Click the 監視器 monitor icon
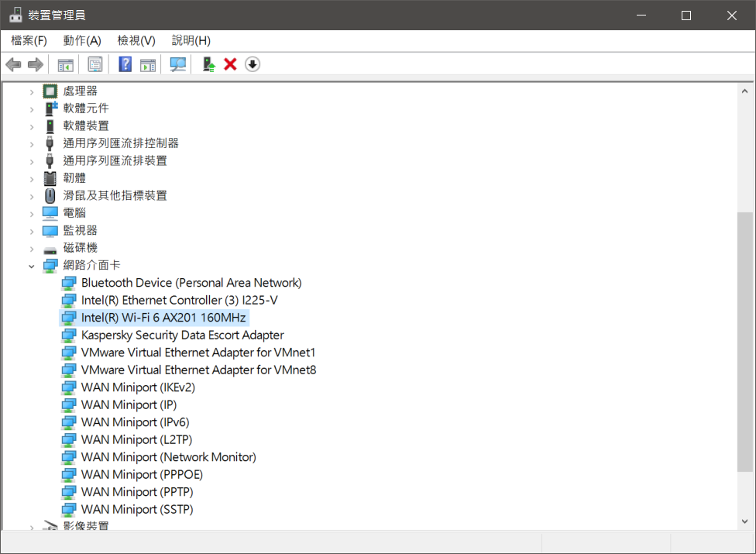The height and width of the screenshot is (554, 756). (50, 231)
